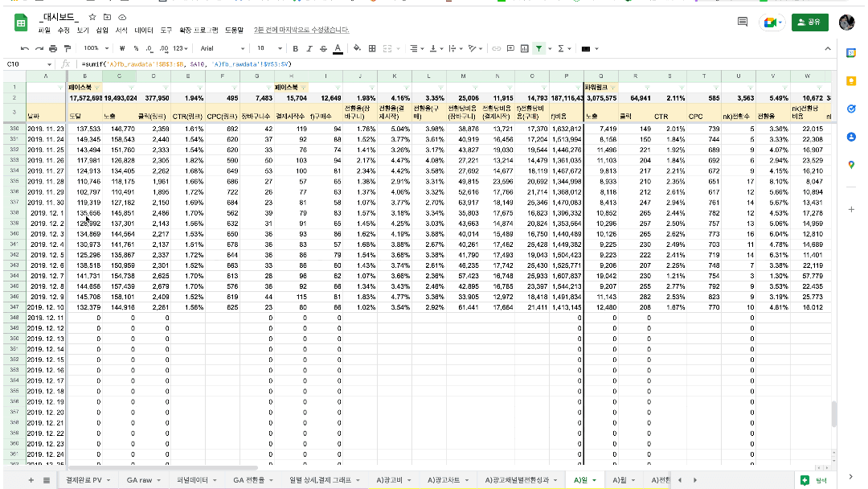Increase decimal places

(164, 49)
